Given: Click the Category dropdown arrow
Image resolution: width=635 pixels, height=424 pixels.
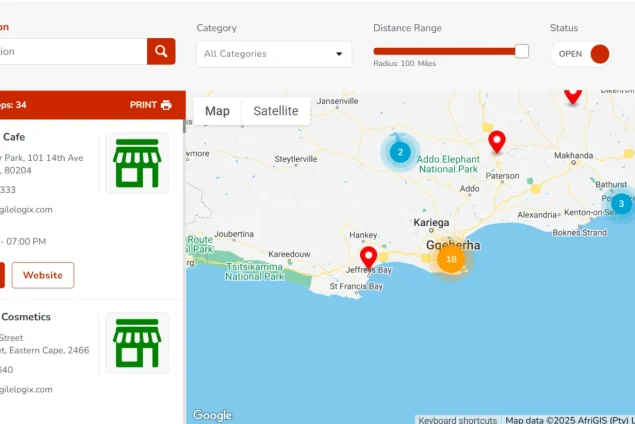Looking at the screenshot, I should click(x=339, y=54).
